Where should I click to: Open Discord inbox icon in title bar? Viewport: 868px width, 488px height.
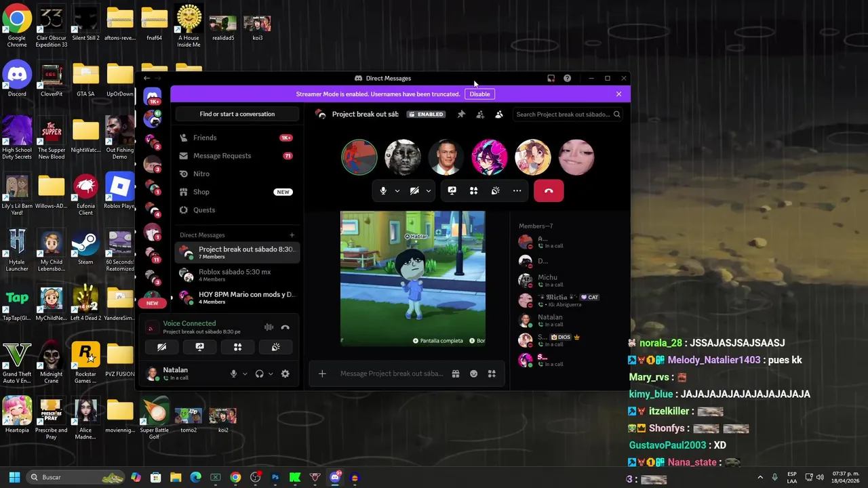551,78
